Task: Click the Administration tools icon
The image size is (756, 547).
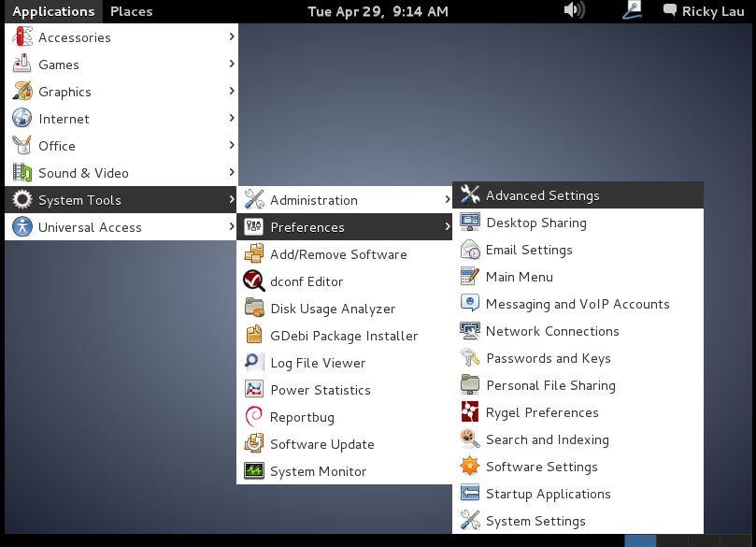Action: pyautogui.click(x=254, y=199)
